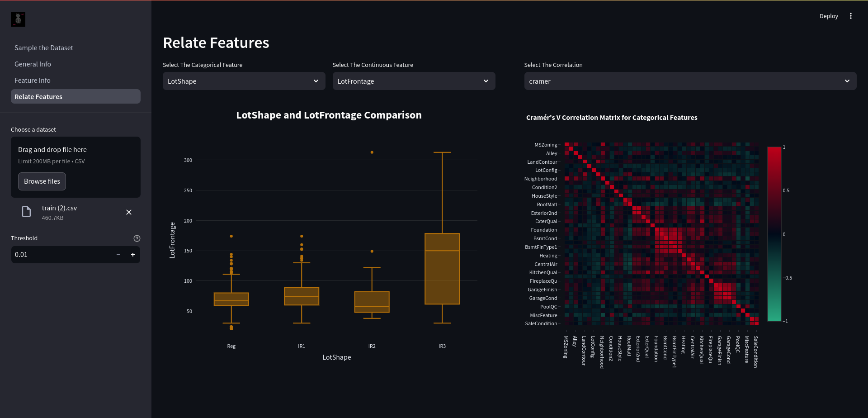Click the IR3 box in boxplot
The image size is (868, 418).
pyautogui.click(x=442, y=269)
